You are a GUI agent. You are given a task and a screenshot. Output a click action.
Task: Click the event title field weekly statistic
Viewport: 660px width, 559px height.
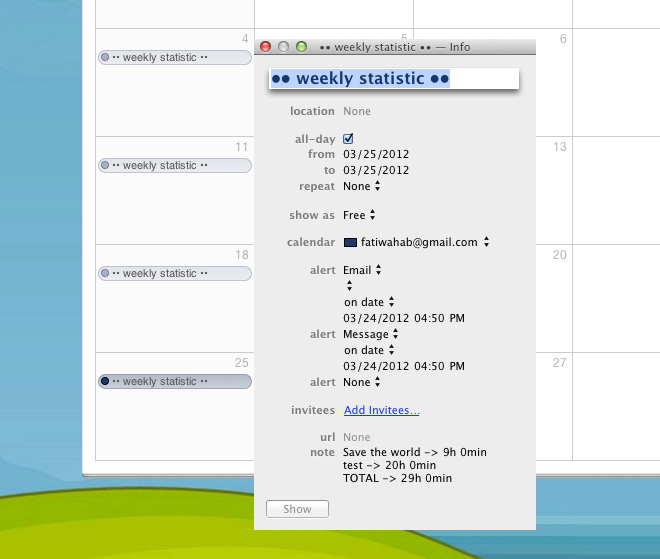tap(394, 79)
